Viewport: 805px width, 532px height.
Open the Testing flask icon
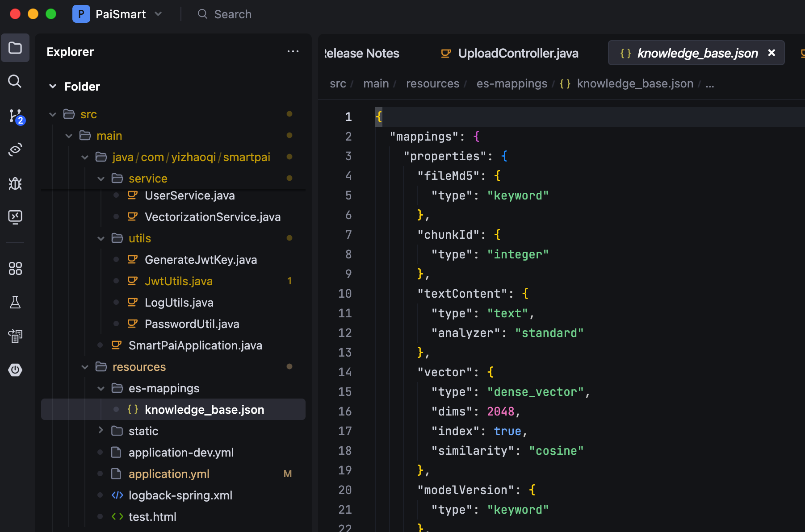15,302
